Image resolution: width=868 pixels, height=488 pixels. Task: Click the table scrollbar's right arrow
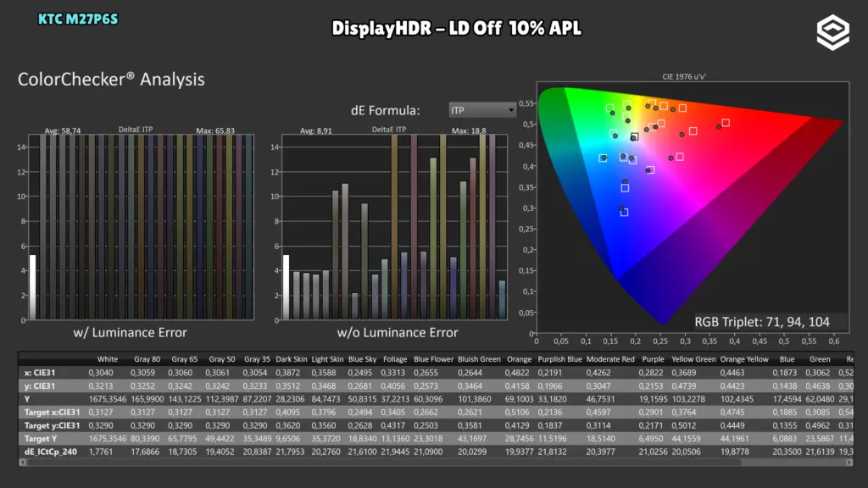(x=849, y=462)
